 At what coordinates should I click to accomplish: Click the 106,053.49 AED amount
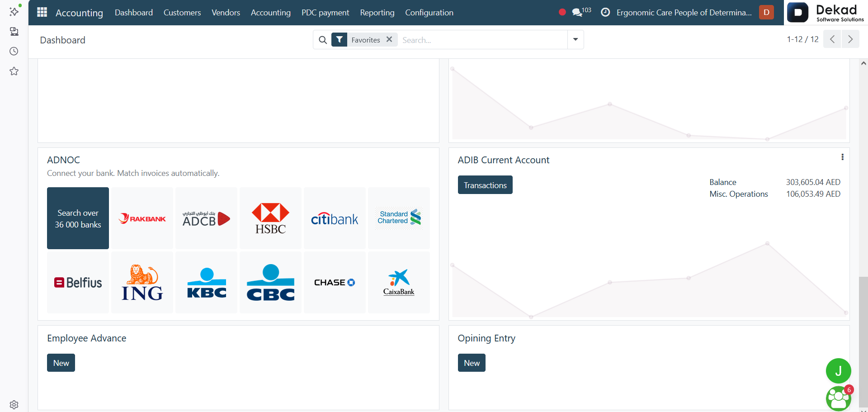tap(813, 194)
